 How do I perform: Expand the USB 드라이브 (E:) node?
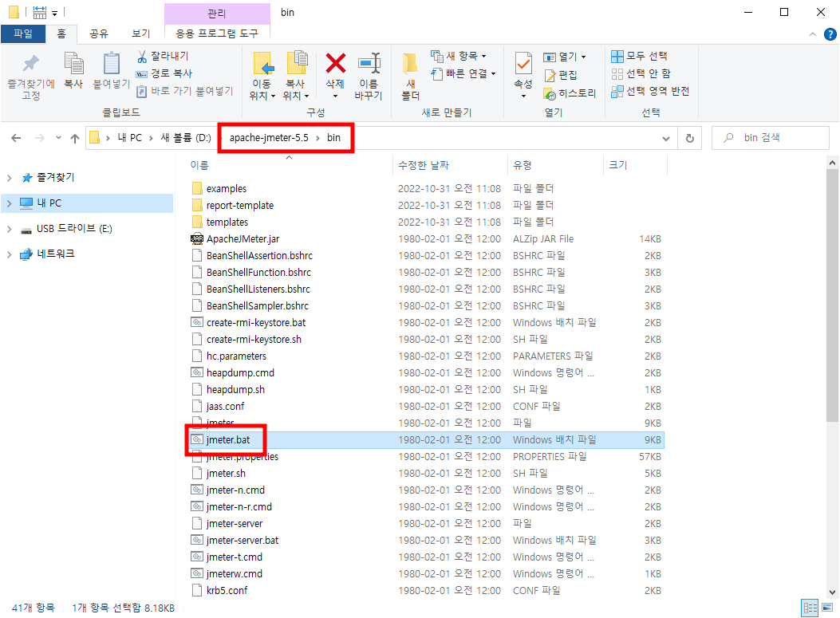click(x=9, y=229)
